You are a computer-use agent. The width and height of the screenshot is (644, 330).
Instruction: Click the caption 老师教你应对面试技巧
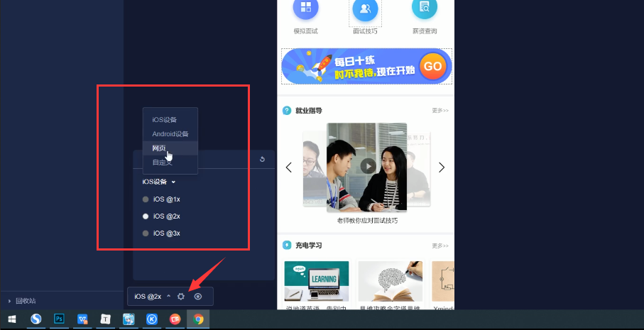[367, 221]
